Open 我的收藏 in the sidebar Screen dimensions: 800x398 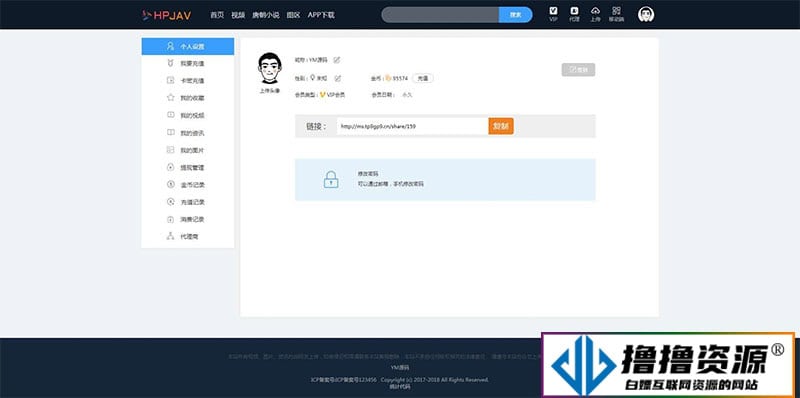(x=188, y=98)
